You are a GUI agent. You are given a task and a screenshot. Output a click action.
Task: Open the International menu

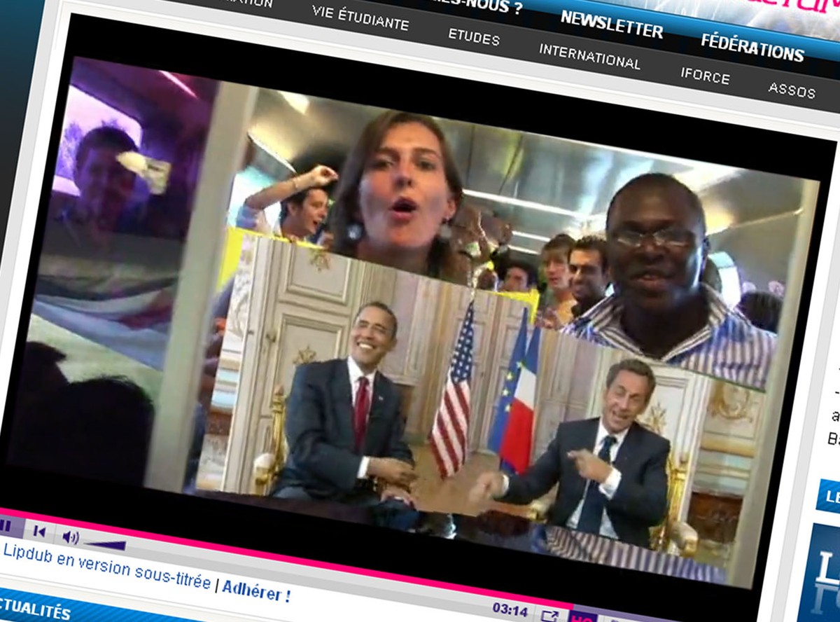(589, 57)
